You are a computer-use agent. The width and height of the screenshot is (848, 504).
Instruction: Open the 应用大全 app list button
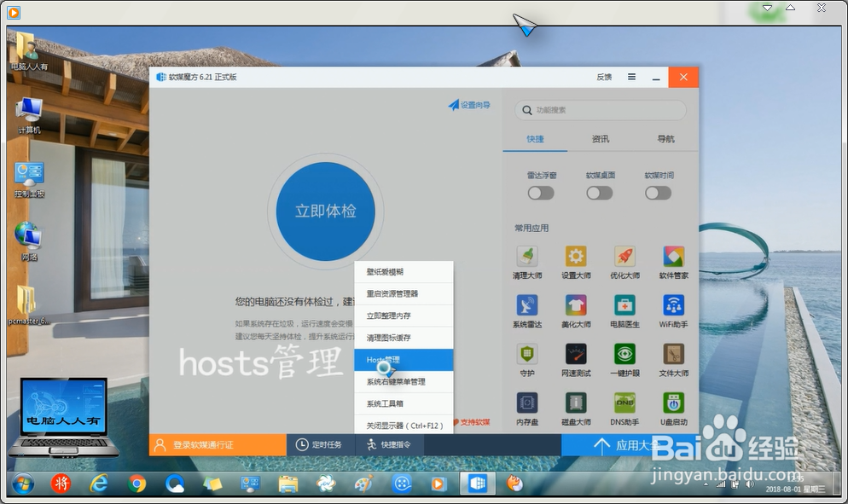click(629, 445)
